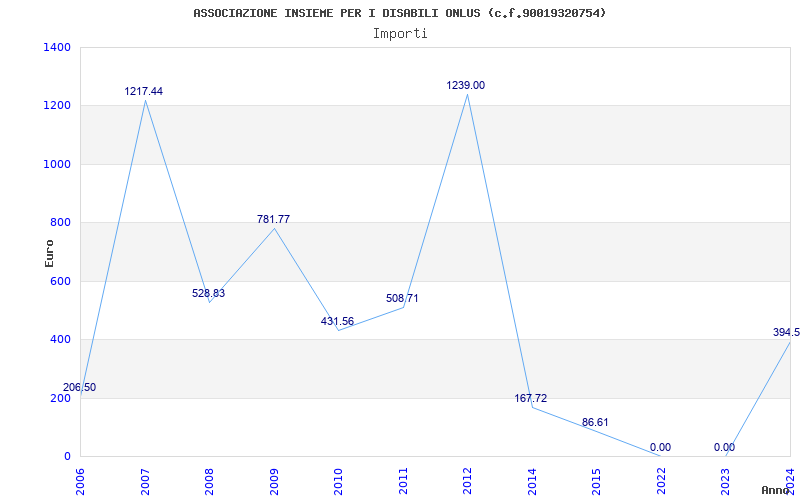Click the 508.71 data label

point(402,298)
